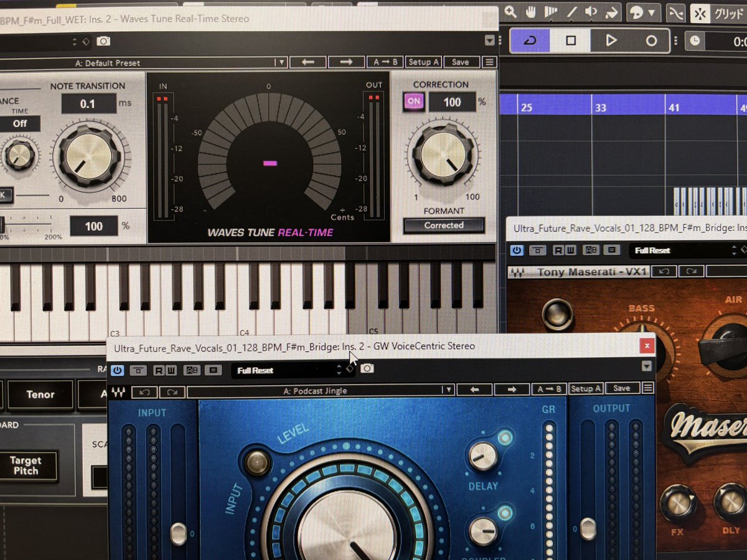Toggle A/B compare icon in VoiceCentric window

coord(192,370)
